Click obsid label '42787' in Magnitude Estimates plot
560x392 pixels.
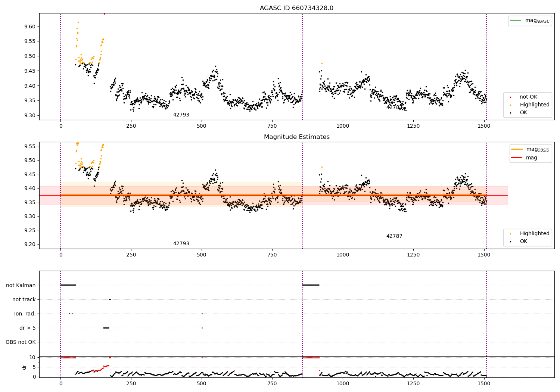click(x=394, y=236)
